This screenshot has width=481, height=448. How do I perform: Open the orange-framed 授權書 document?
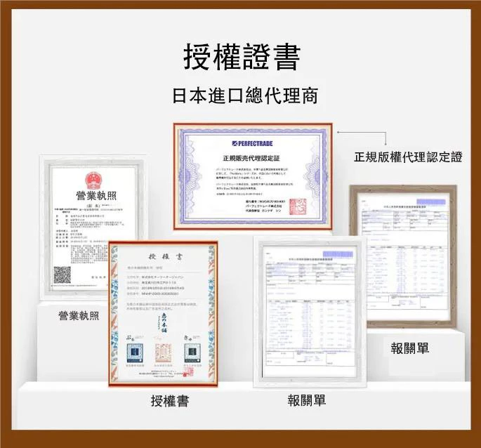tap(163, 312)
